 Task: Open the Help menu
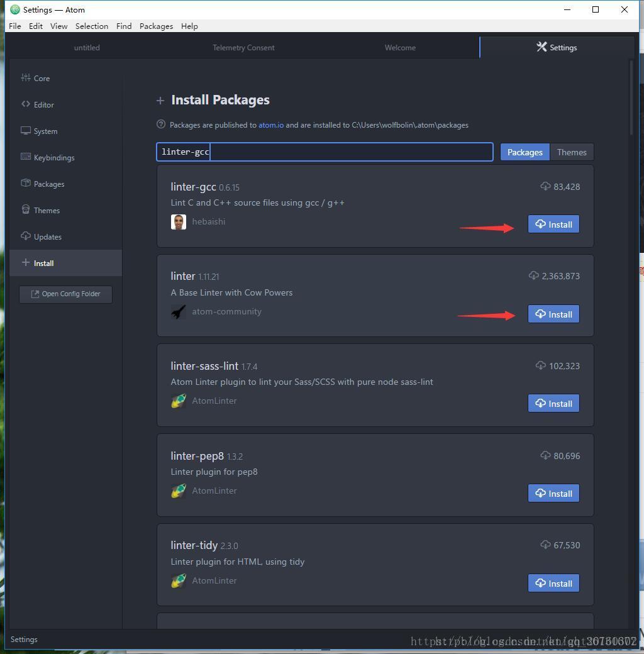tap(189, 26)
